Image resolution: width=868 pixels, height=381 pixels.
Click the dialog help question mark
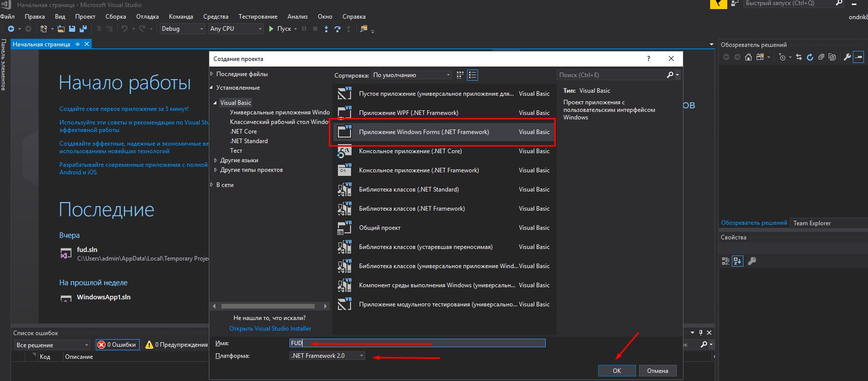tap(649, 58)
